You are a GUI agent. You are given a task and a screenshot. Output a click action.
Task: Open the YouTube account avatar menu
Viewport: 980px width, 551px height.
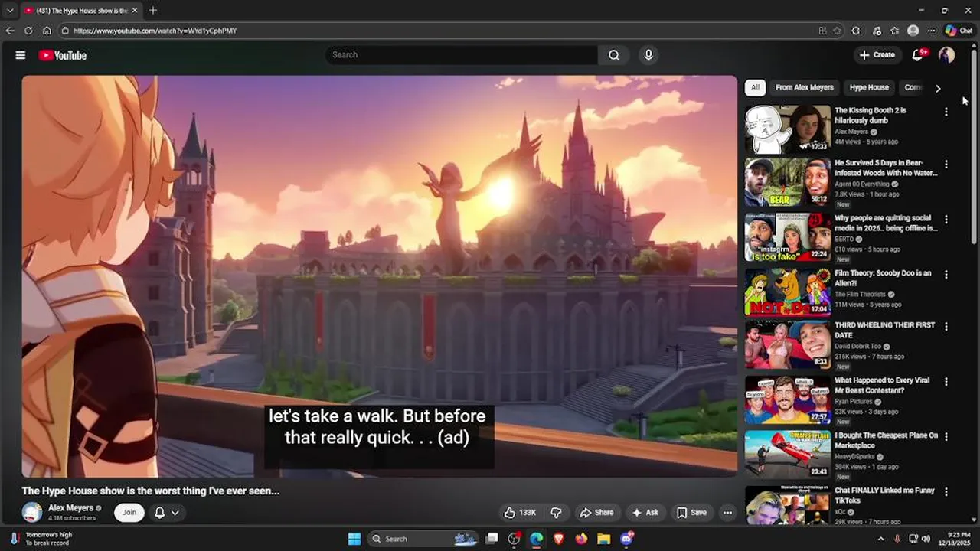tap(947, 54)
